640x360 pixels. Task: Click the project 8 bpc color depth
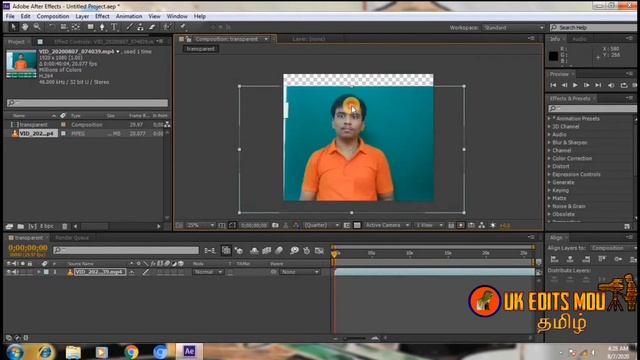(47, 226)
